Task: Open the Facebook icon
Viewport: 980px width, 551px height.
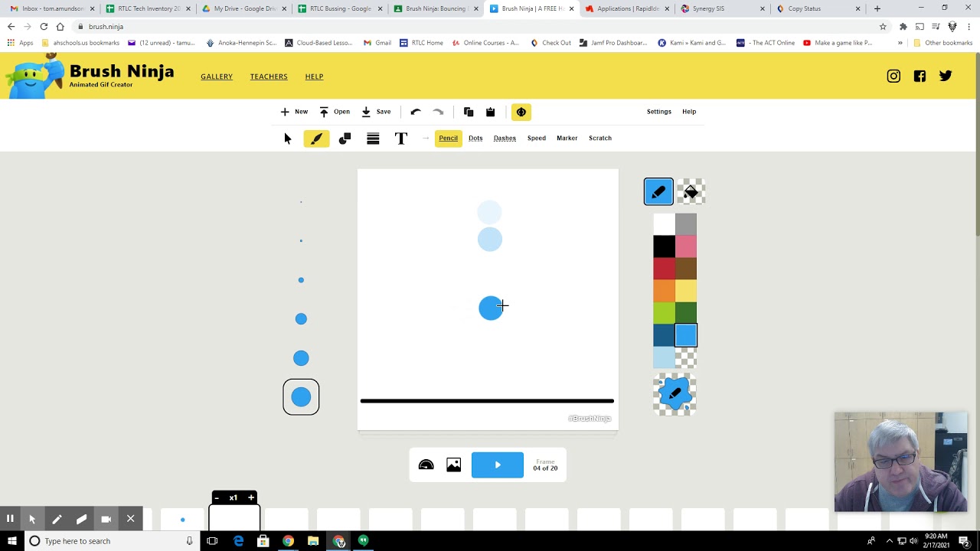Action: point(920,76)
